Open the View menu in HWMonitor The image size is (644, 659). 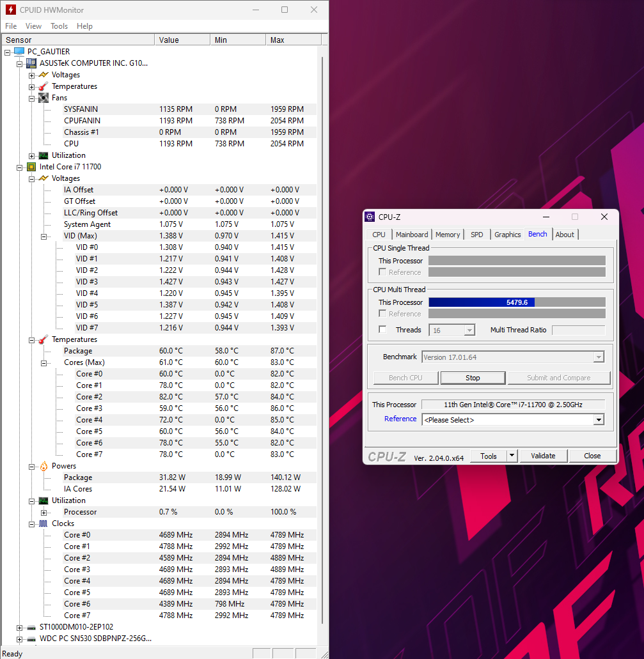pos(34,26)
